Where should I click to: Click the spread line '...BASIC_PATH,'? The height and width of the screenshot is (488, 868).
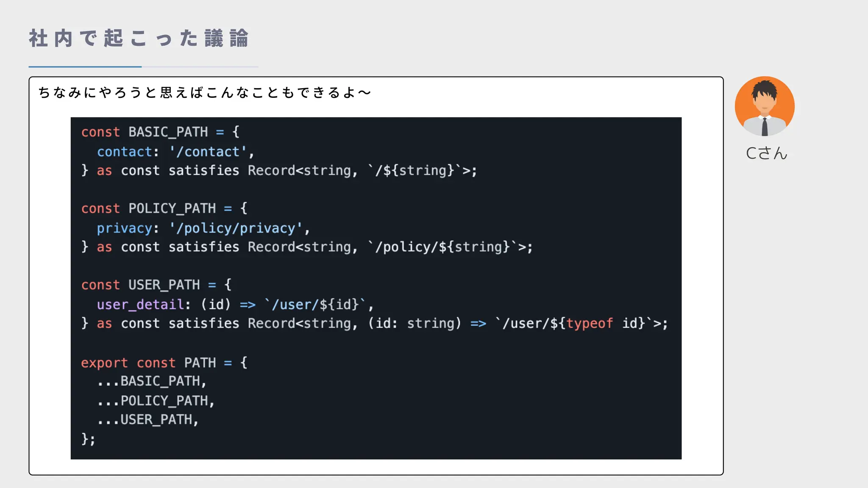[x=152, y=381]
